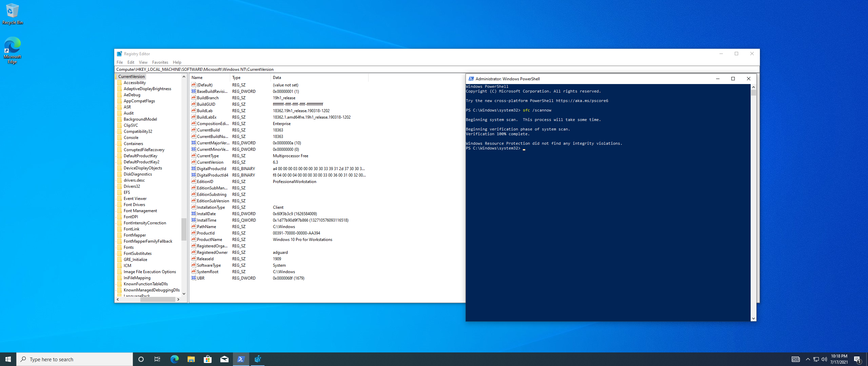Click the Fonts folder icon in tree
Image resolution: width=868 pixels, height=366 pixels.
tap(120, 247)
